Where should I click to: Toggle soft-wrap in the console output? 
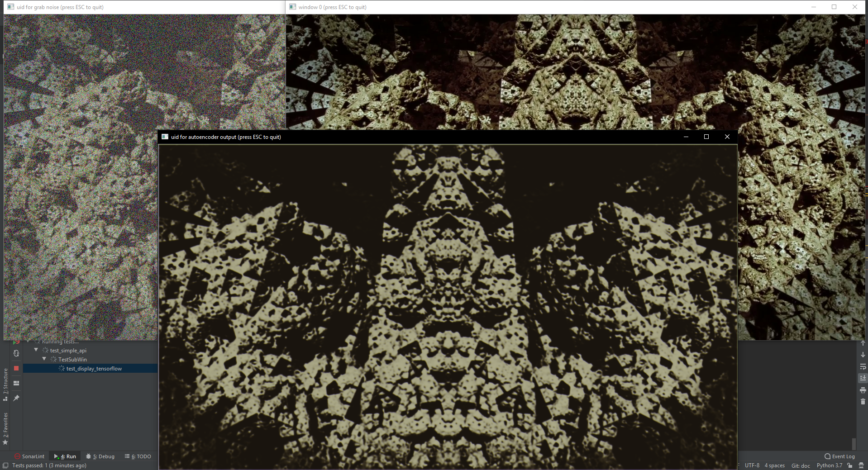863,366
